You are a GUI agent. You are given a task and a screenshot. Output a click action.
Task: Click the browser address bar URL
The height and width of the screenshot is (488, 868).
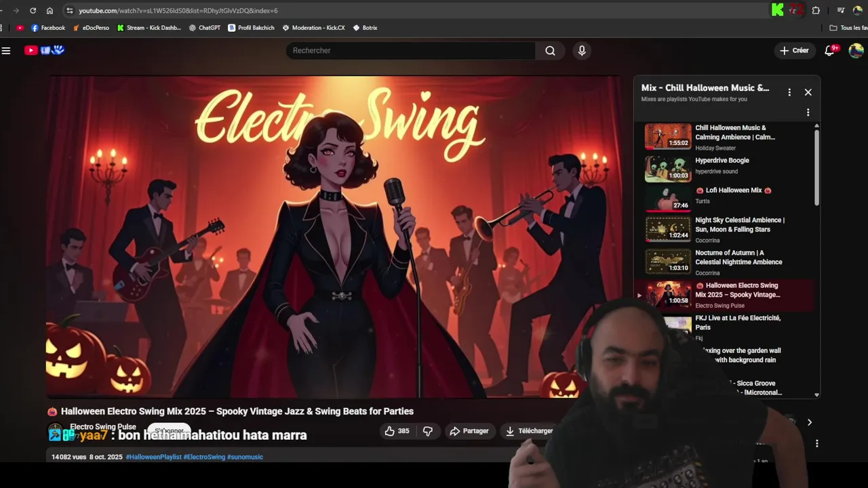click(178, 11)
